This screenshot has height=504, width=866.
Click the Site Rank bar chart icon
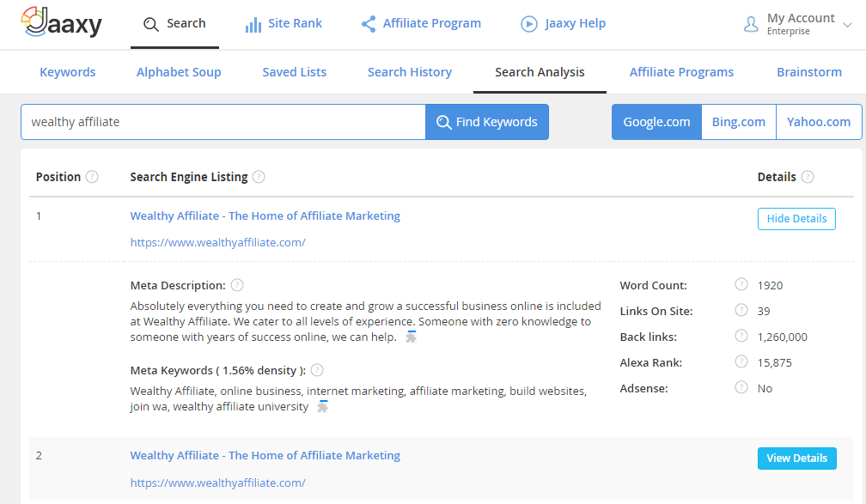click(x=253, y=24)
